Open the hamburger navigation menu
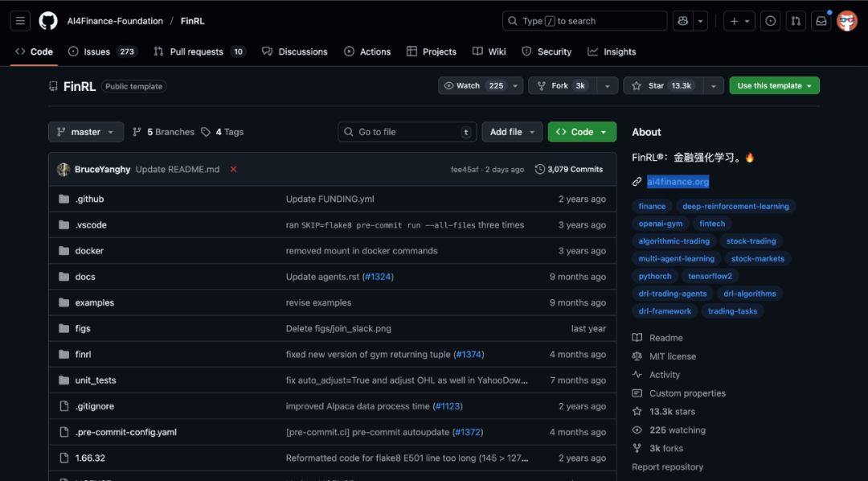The height and width of the screenshot is (481, 868). tap(21, 21)
